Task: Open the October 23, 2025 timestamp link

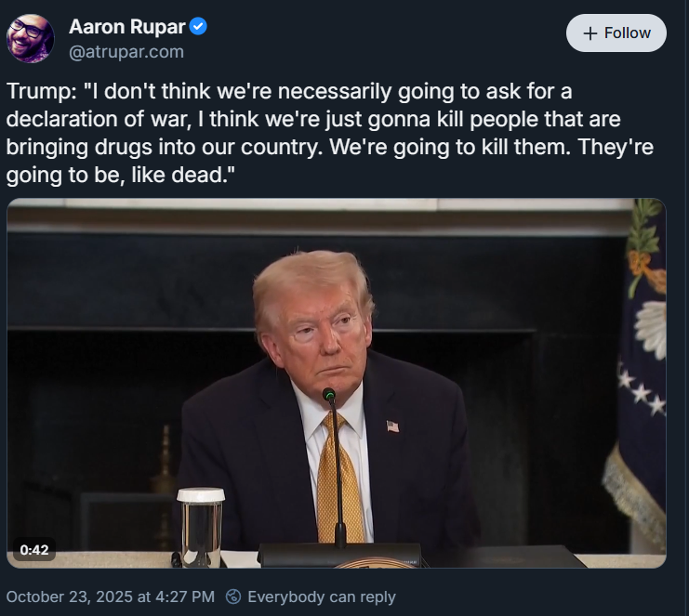Action: pyautogui.click(x=111, y=596)
